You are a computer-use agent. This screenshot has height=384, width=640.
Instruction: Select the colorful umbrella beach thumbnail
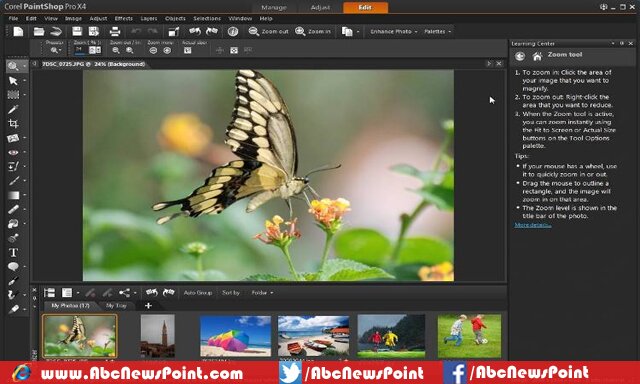tap(235, 336)
